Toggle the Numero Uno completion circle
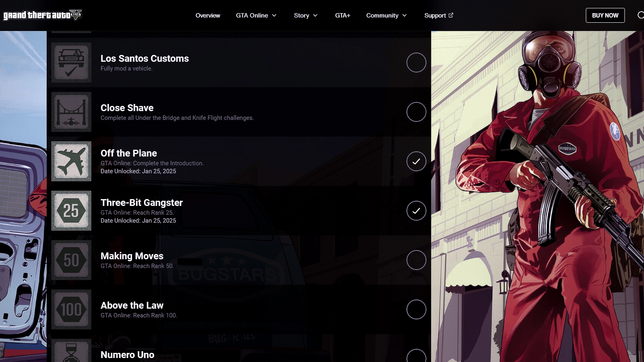The image size is (644, 362). click(416, 356)
